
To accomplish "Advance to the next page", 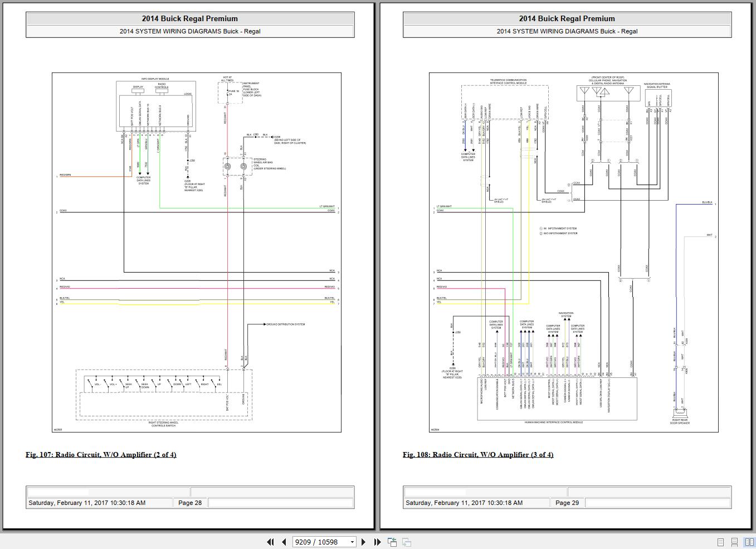I will pos(364,542).
